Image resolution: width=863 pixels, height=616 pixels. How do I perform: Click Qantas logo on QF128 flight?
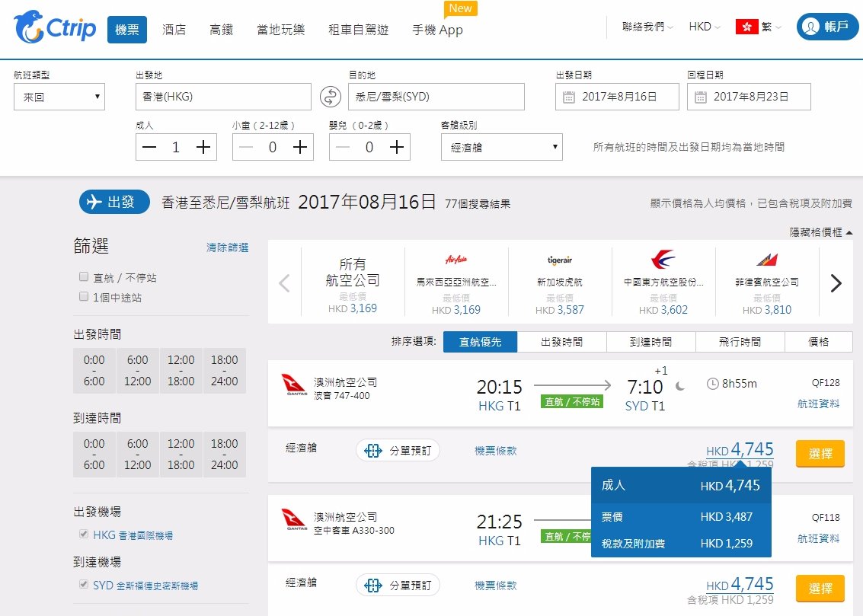(x=294, y=385)
